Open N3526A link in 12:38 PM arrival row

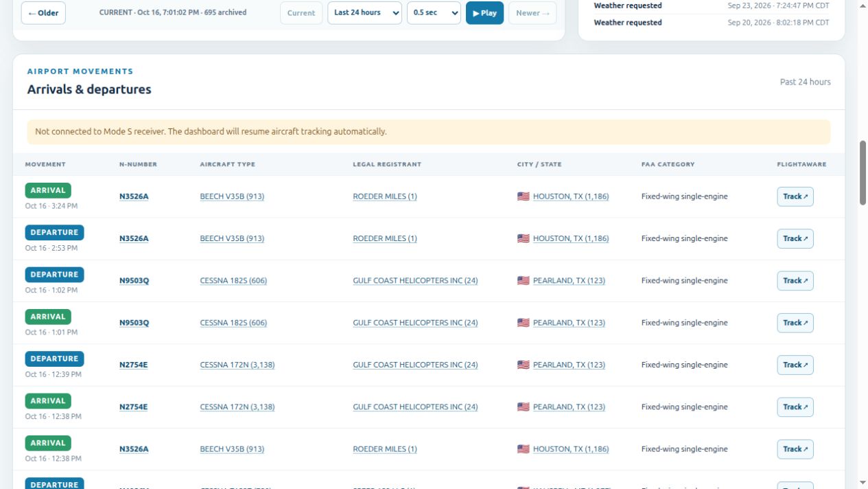(134, 449)
